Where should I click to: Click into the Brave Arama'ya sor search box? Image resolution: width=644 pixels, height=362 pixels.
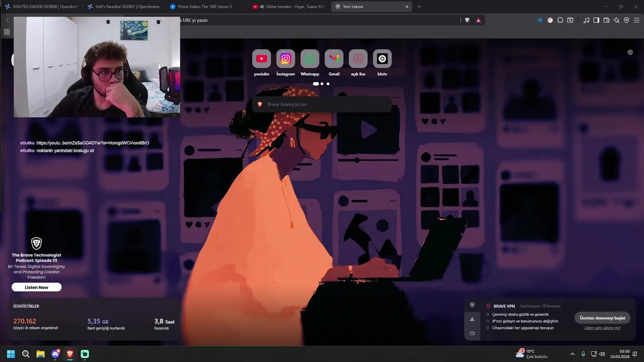[322, 104]
